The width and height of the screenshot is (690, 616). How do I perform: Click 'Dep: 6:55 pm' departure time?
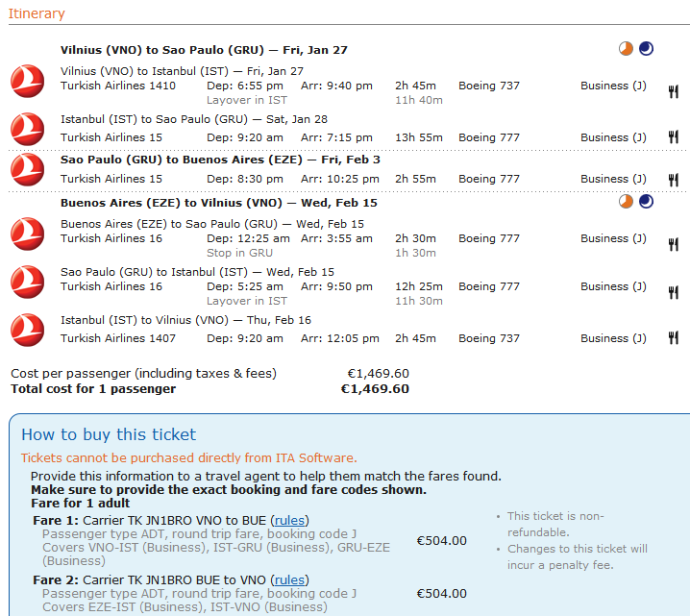point(245,86)
